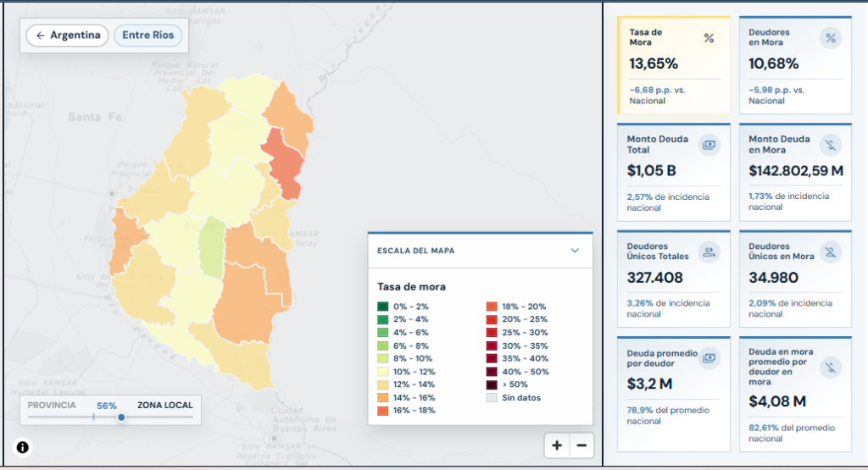The image size is (868, 470).
Task: Click the -5,98 p.p. vs. Nacional text
Action: click(x=776, y=95)
